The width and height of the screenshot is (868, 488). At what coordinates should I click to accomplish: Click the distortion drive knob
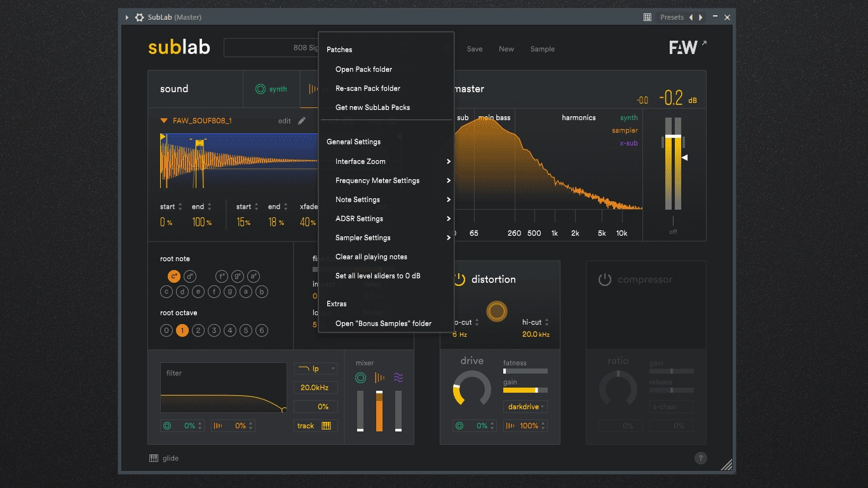[471, 388]
